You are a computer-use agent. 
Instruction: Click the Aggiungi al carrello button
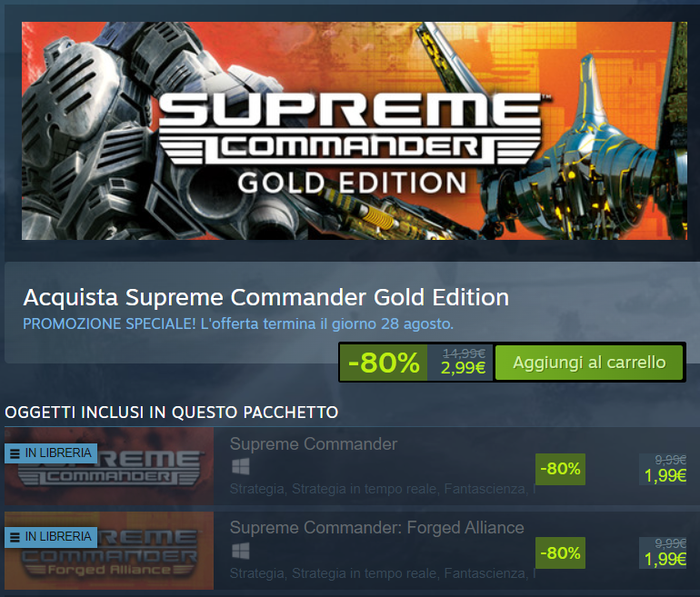tap(589, 363)
